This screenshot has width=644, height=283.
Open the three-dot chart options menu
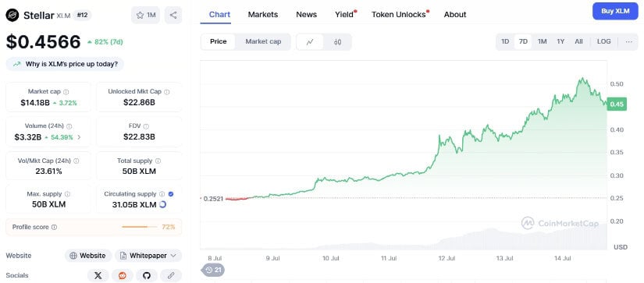click(x=629, y=41)
